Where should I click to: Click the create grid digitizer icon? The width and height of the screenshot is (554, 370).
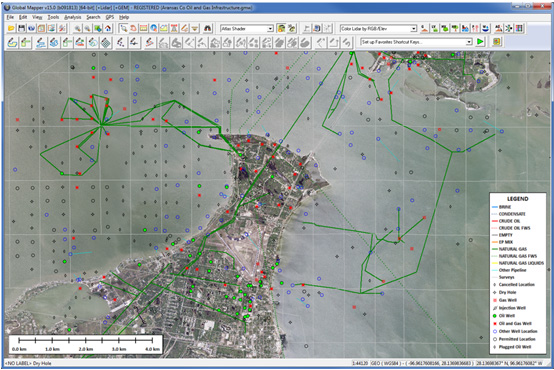point(106,42)
